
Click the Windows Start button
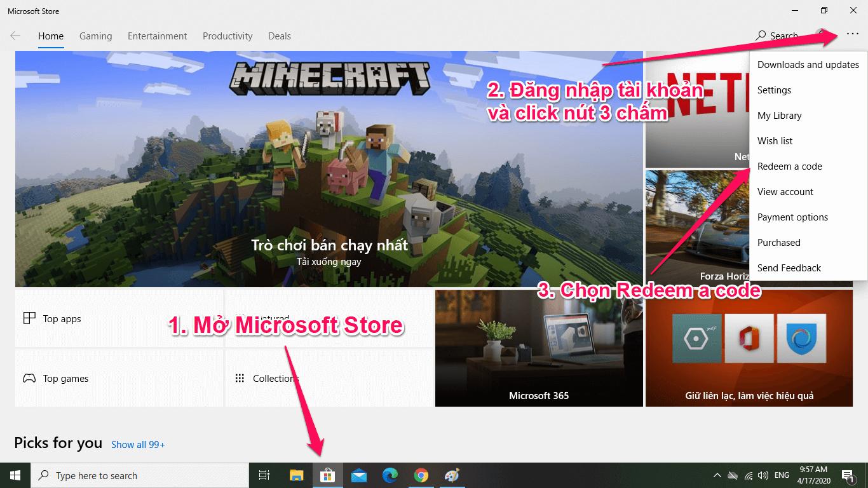[x=15, y=475]
